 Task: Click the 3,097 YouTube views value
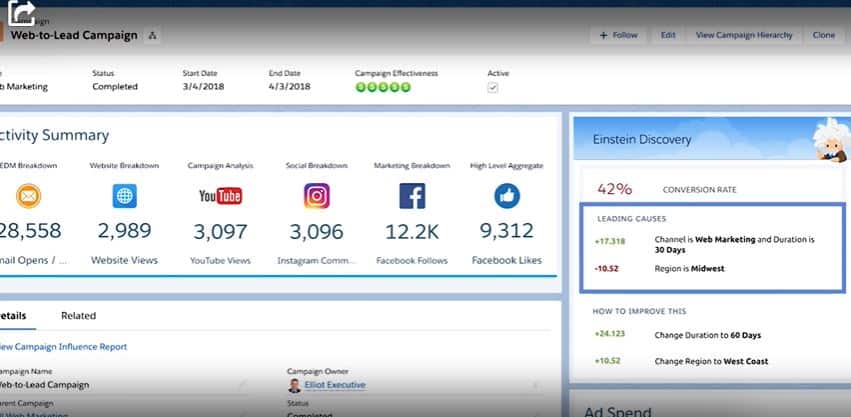click(220, 232)
